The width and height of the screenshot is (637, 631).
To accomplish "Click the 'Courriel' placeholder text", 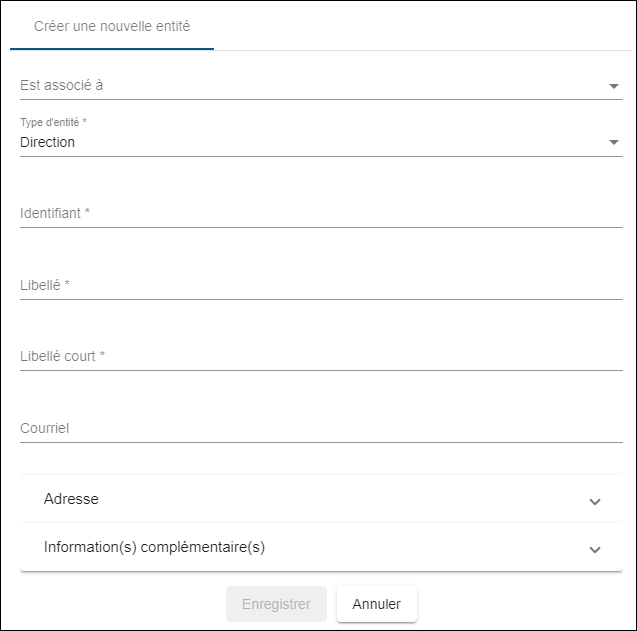I will pyautogui.click(x=44, y=428).
